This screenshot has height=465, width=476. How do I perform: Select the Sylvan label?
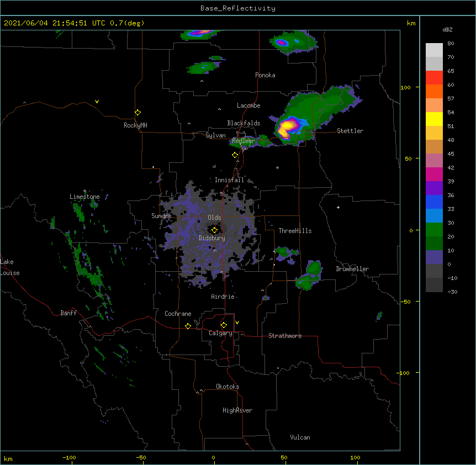click(x=215, y=135)
